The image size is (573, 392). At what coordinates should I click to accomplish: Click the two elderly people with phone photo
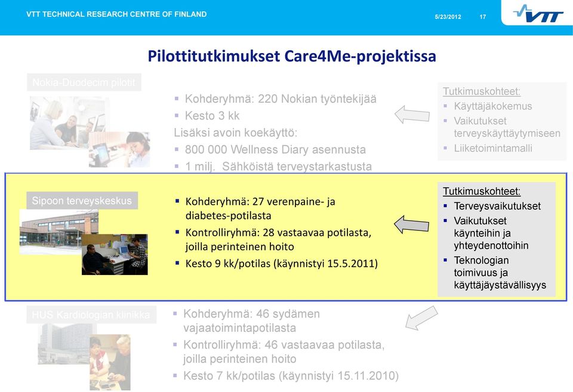(110, 362)
